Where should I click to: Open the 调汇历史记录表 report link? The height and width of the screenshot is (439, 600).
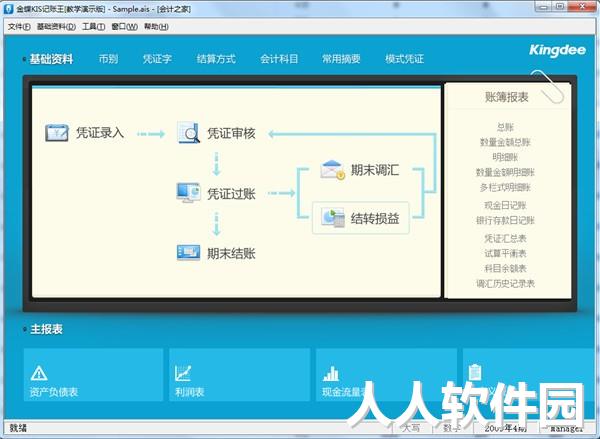tap(505, 284)
